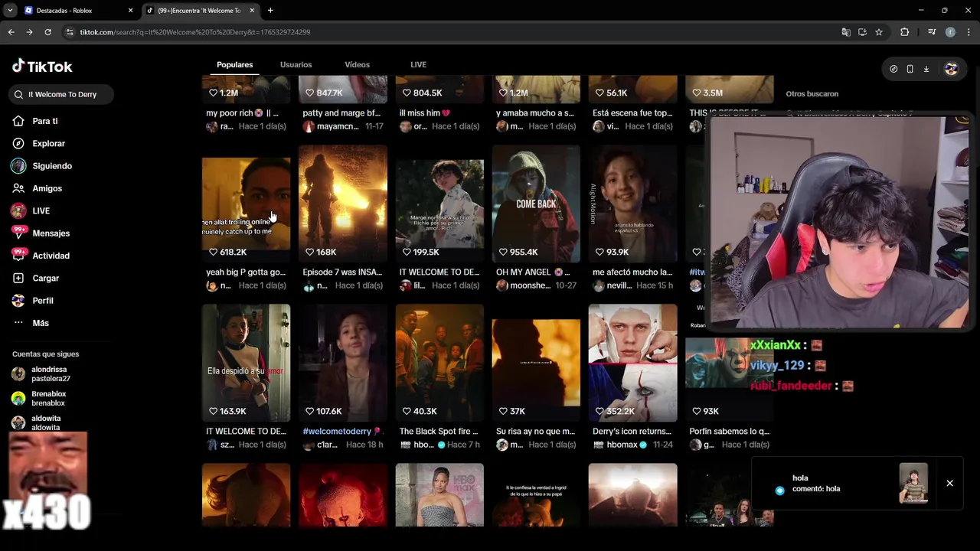Select the Encuentra 'It Welcome To' browser tab
This screenshot has height=551, width=980.
coord(201,11)
